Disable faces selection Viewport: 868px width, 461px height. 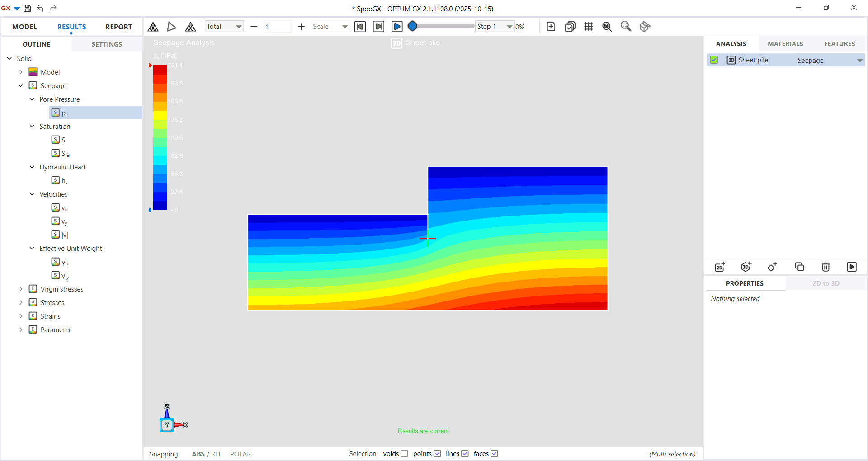pyautogui.click(x=495, y=454)
